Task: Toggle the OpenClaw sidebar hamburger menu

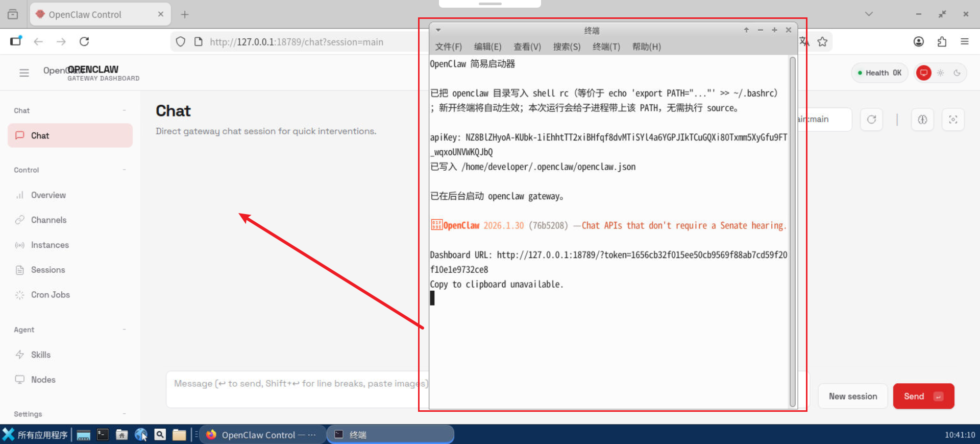Action: pos(24,73)
